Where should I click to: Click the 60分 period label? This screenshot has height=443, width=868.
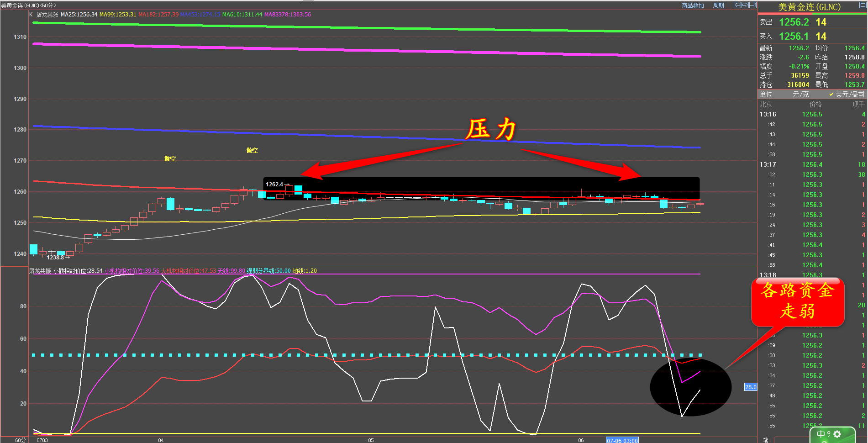click(20, 440)
